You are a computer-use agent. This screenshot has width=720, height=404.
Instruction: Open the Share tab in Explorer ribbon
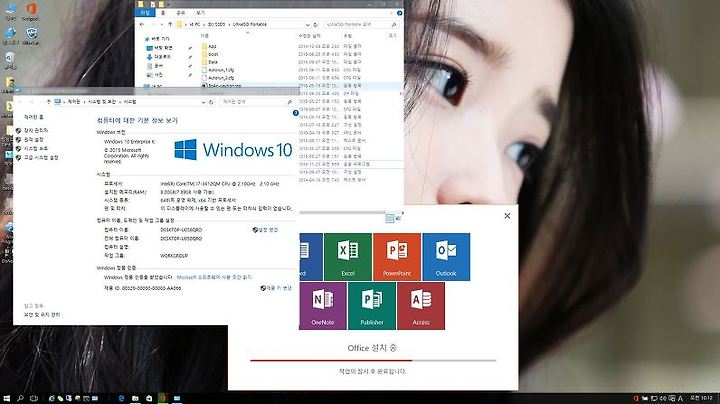(x=180, y=13)
